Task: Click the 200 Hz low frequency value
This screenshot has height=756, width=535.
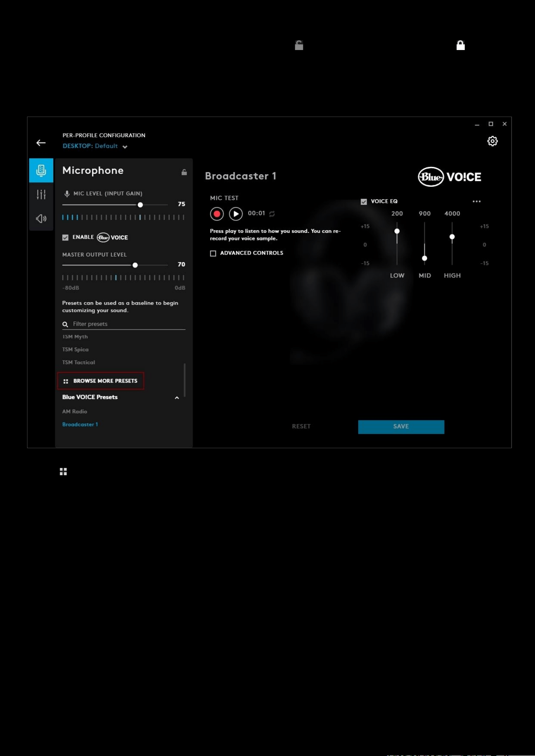Action: [x=397, y=214]
